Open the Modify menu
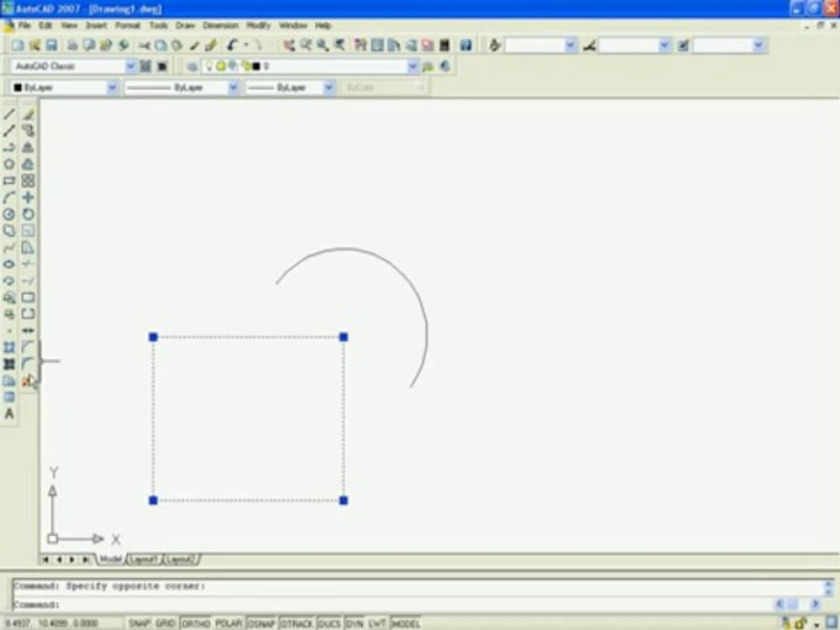This screenshot has height=630, width=840. 258,25
